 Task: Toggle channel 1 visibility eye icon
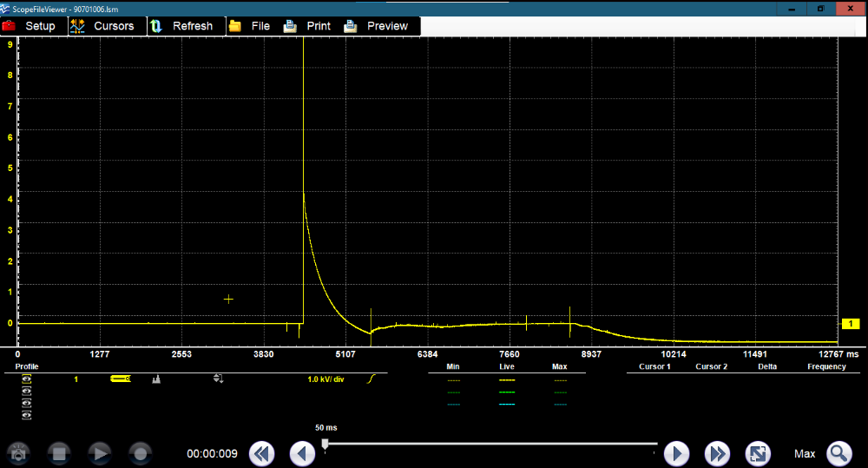tap(26, 379)
